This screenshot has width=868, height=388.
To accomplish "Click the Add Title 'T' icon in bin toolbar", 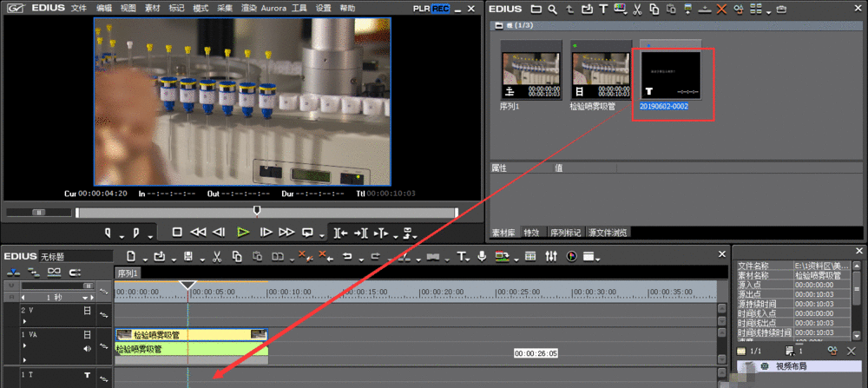I will click(603, 10).
